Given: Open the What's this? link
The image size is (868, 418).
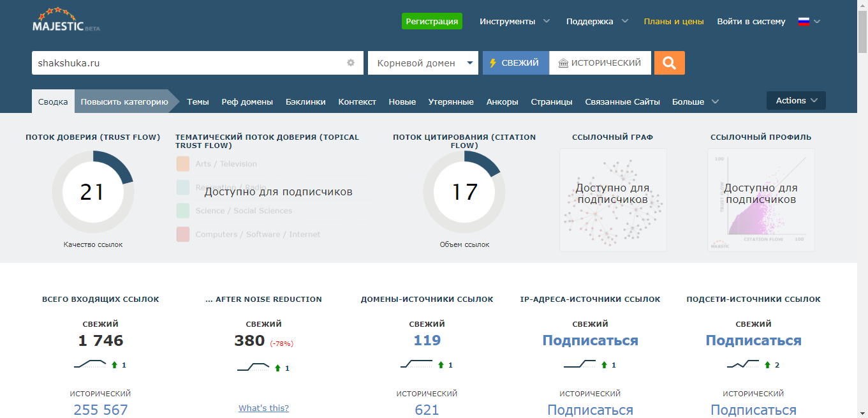Looking at the screenshot, I should coord(263,408).
